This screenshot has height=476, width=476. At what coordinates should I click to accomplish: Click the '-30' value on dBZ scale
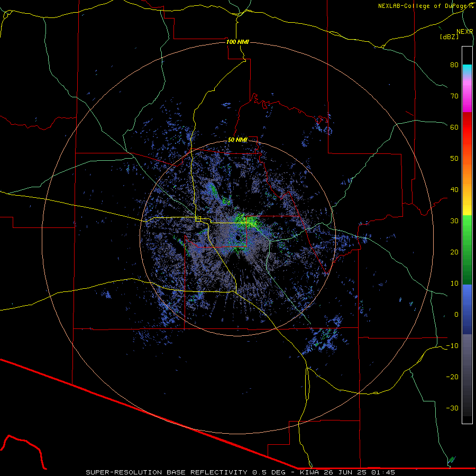tap(452, 408)
